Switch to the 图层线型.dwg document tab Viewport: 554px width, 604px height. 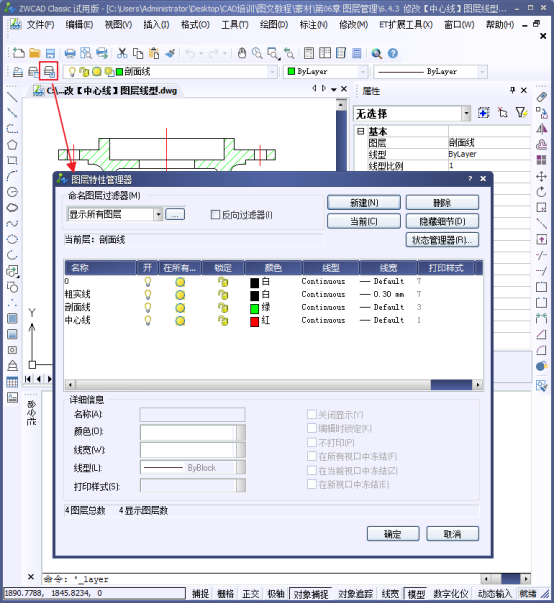(x=106, y=91)
